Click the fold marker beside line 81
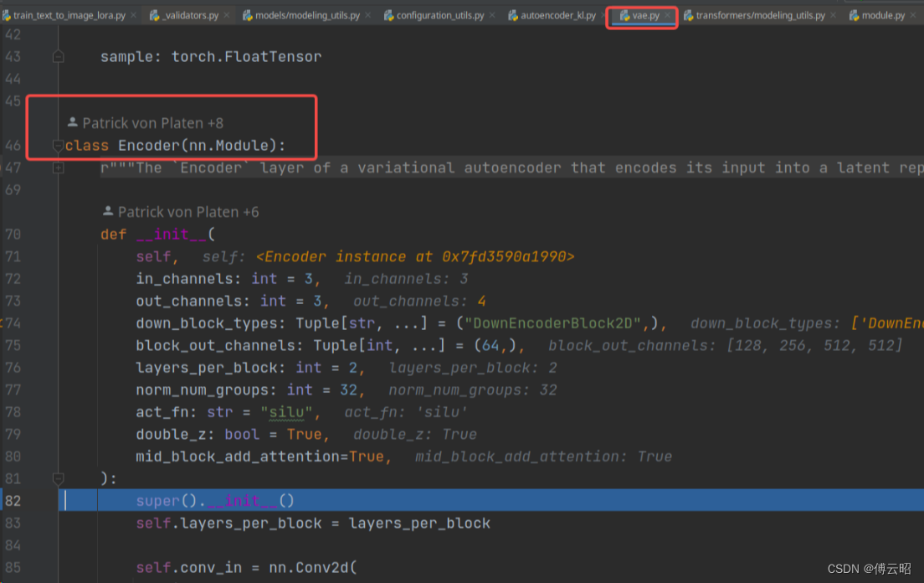 point(58,478)
